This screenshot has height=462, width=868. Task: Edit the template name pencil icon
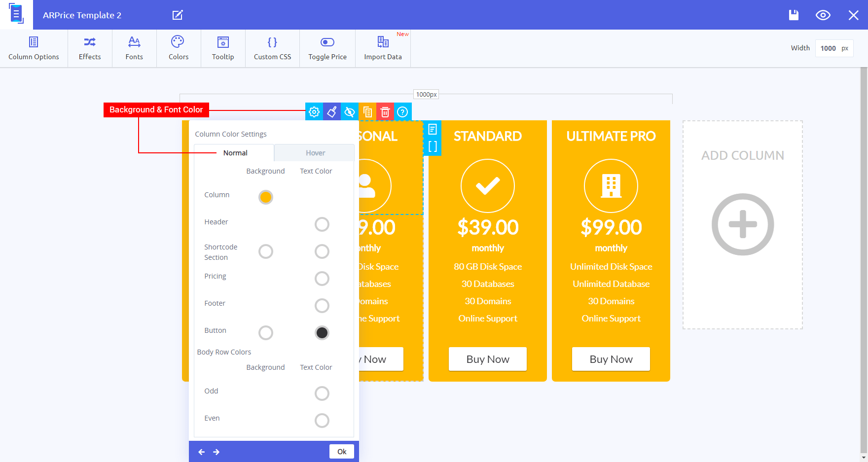(x=178, y=15)
